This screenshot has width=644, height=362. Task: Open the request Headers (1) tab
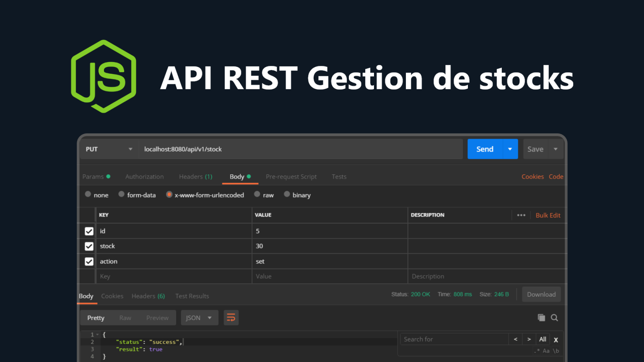point(196,177)
